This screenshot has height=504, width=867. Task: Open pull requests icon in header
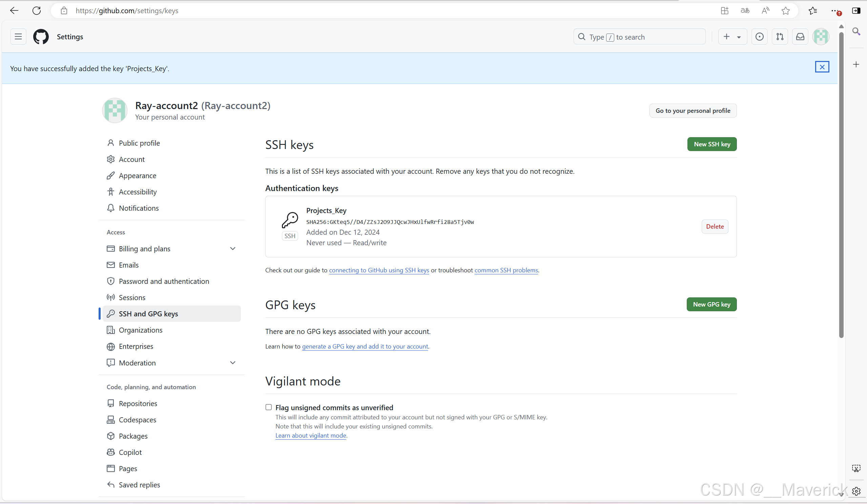[780, 37]
